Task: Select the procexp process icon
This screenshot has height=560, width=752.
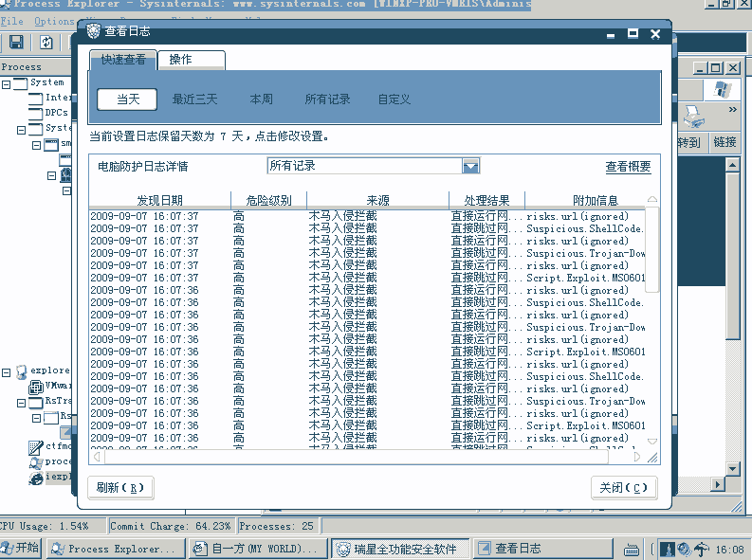Action: coord(36,462)
